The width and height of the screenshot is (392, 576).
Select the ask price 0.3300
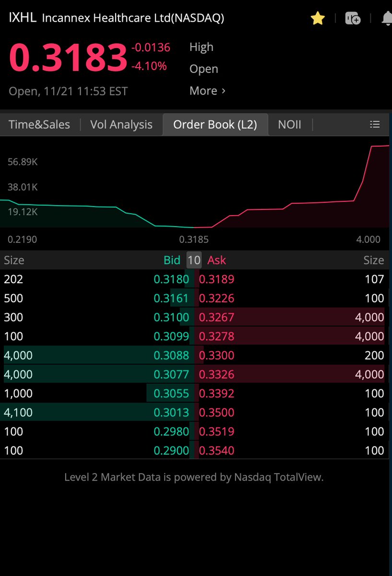click(216, 355)
